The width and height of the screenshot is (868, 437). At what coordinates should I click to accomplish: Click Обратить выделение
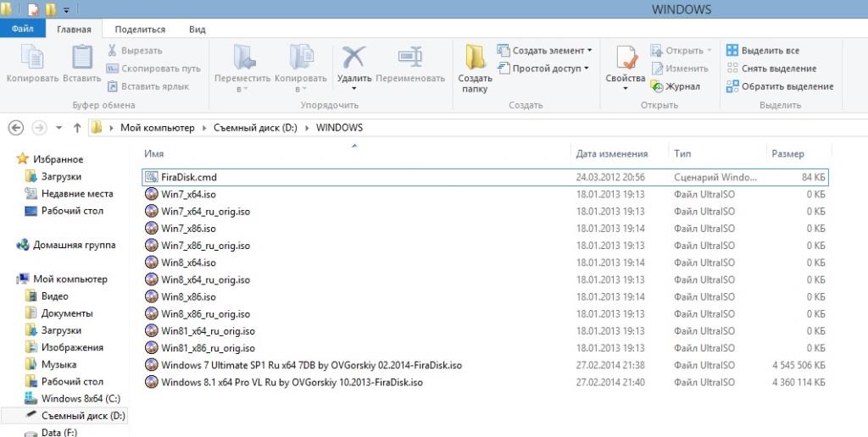780,86
